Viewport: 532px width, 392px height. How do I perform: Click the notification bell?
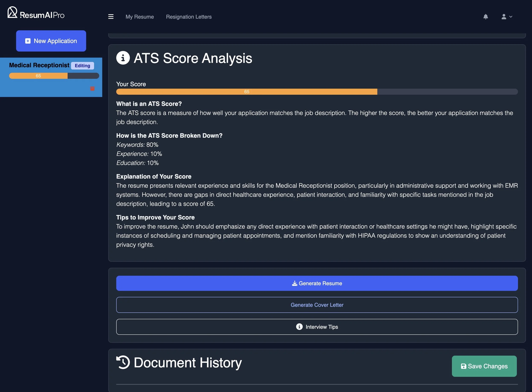click(x=485, y=17)
